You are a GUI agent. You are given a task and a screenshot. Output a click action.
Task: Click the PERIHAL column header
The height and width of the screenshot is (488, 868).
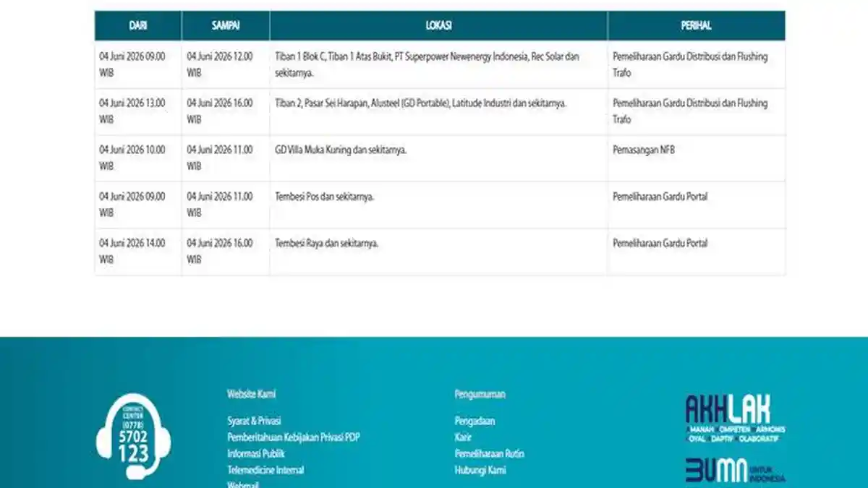pos(697,25)
